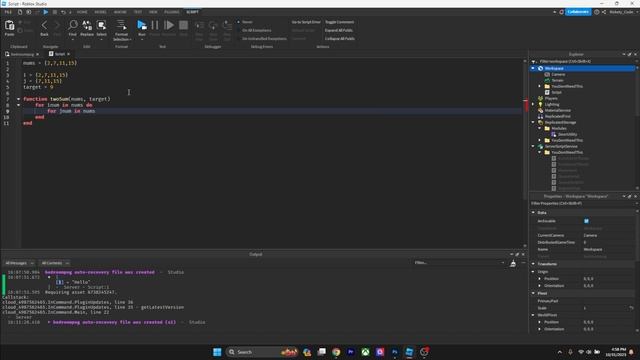Screen dimensions: 640x360
Task: Click the Run button in Test group
Action: point(142,25)
